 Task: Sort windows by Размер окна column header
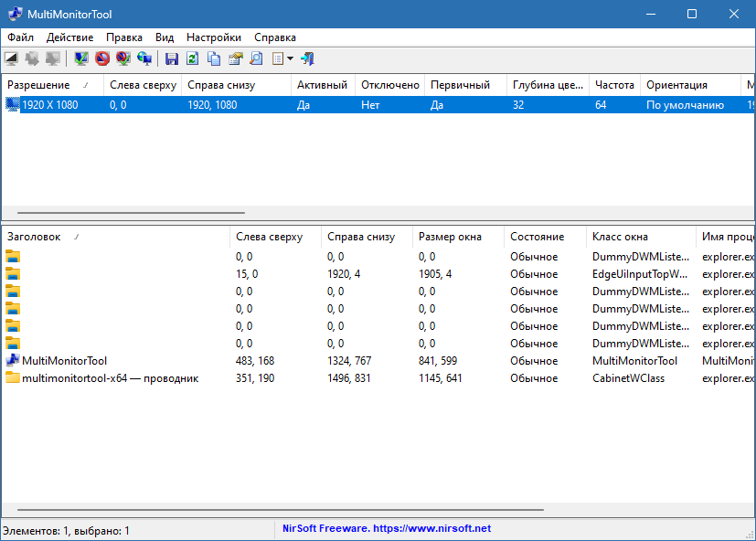coord(458,237)
